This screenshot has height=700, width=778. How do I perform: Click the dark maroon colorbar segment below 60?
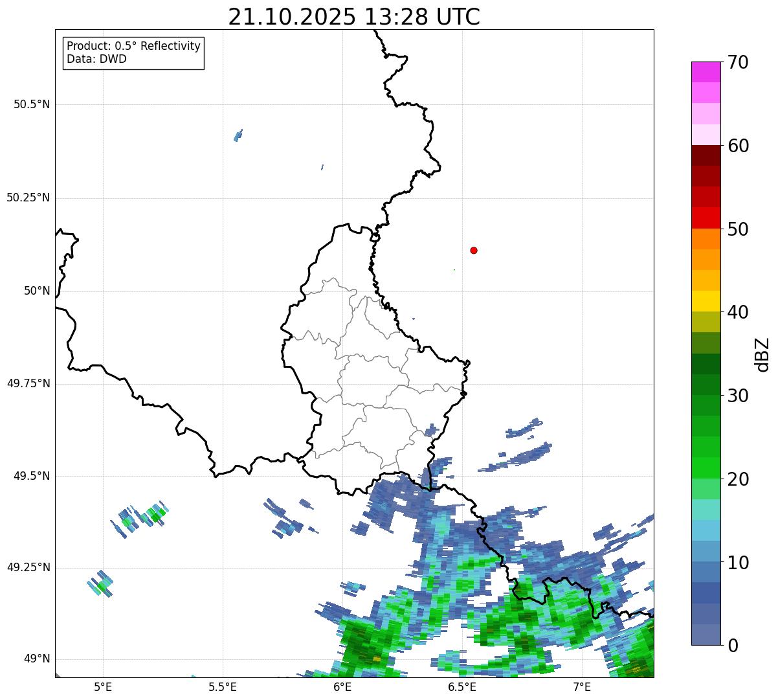tap(706, 155)
